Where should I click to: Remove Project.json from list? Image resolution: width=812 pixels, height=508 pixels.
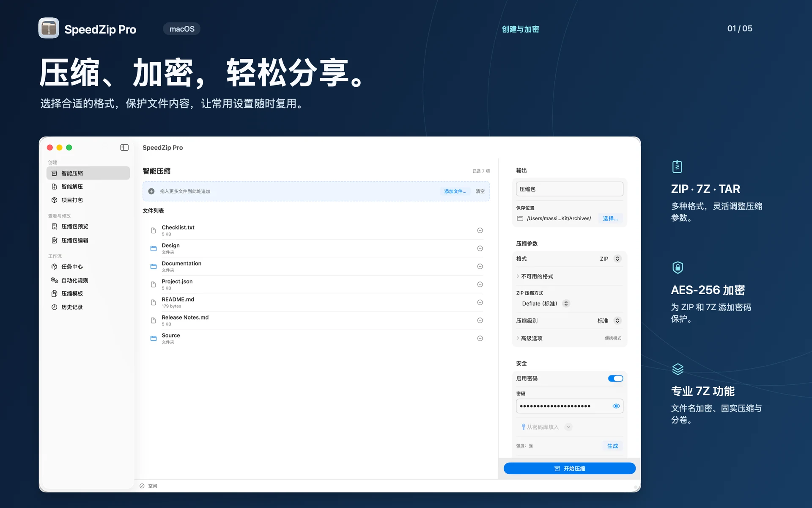[x=480, y=284]
